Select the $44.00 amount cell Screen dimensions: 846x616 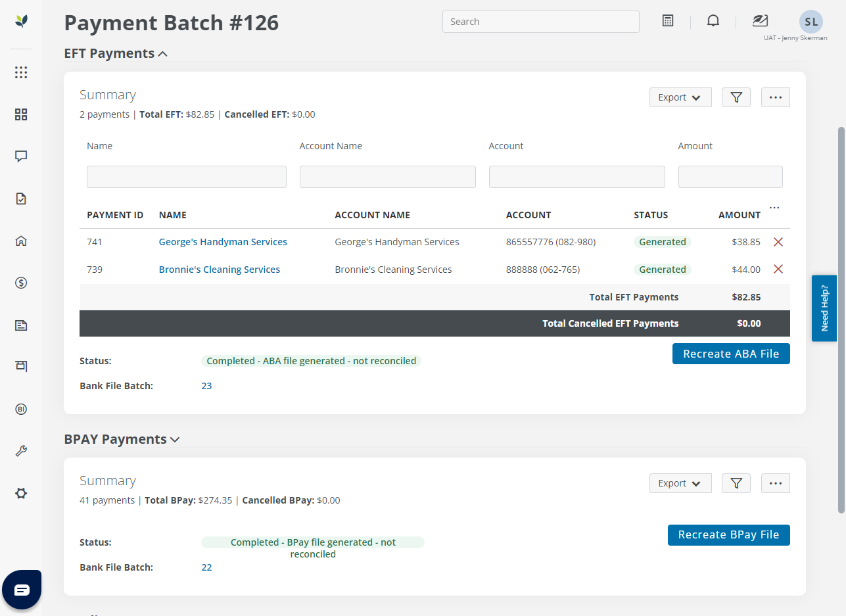pos(746,270)
